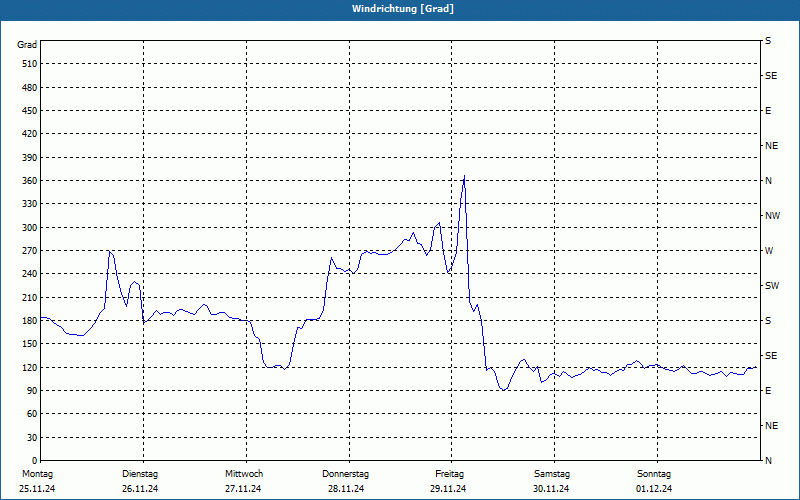Pick the 390 degree axis label
The width and height of the screenshot is (800, 500).
(x=30, y=157)
